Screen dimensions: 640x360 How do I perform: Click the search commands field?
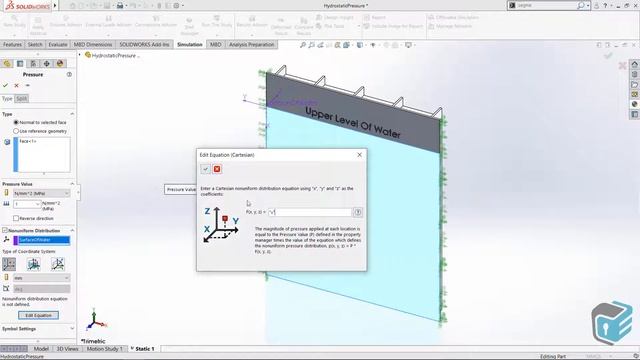[549, 5]
